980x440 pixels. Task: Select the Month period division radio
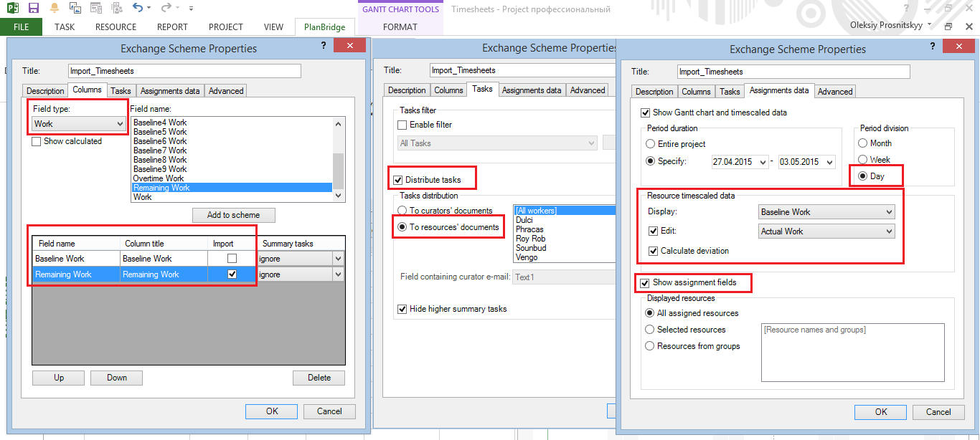coord(864,143)
